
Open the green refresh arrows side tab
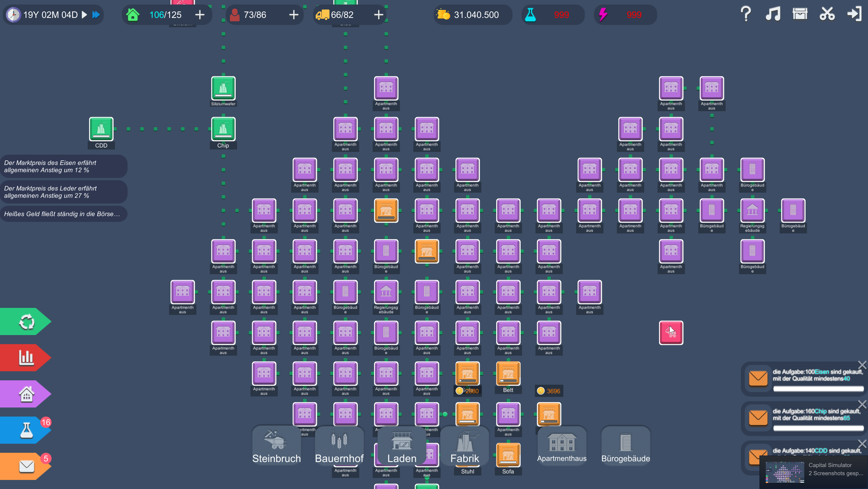(x=26, y=322)
